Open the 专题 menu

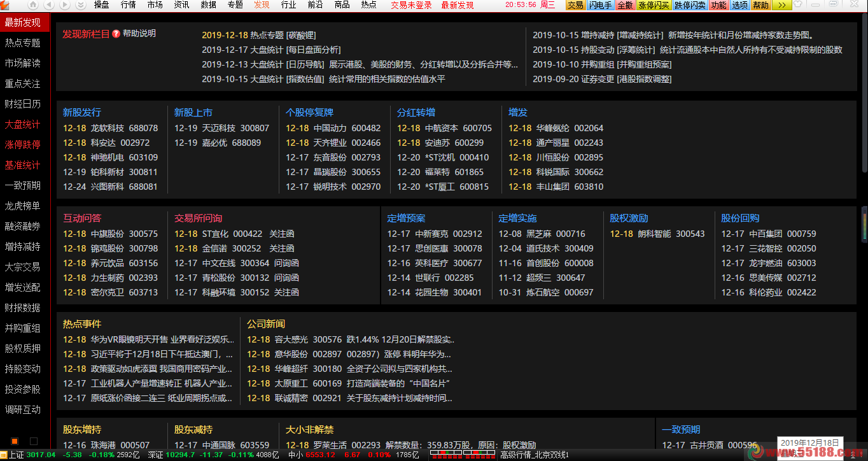(x=235, y=5)
